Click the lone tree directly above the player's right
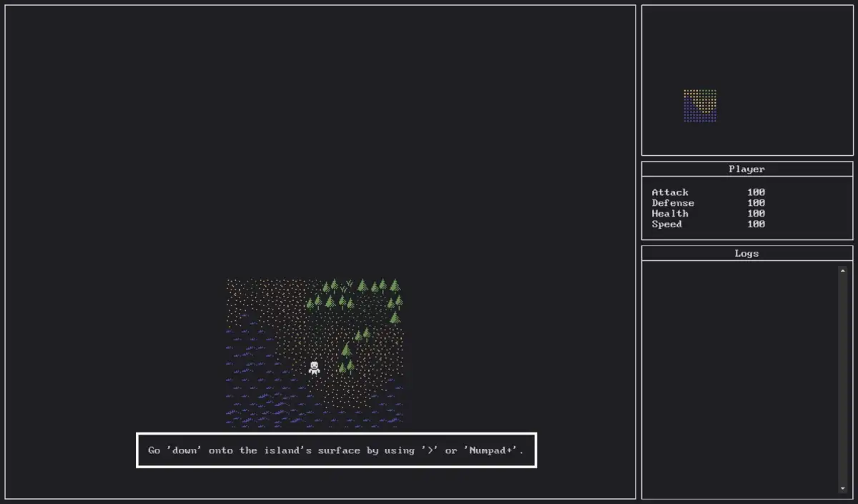The width and height of the screenshot is (858, 504). (x=347, y=350)
